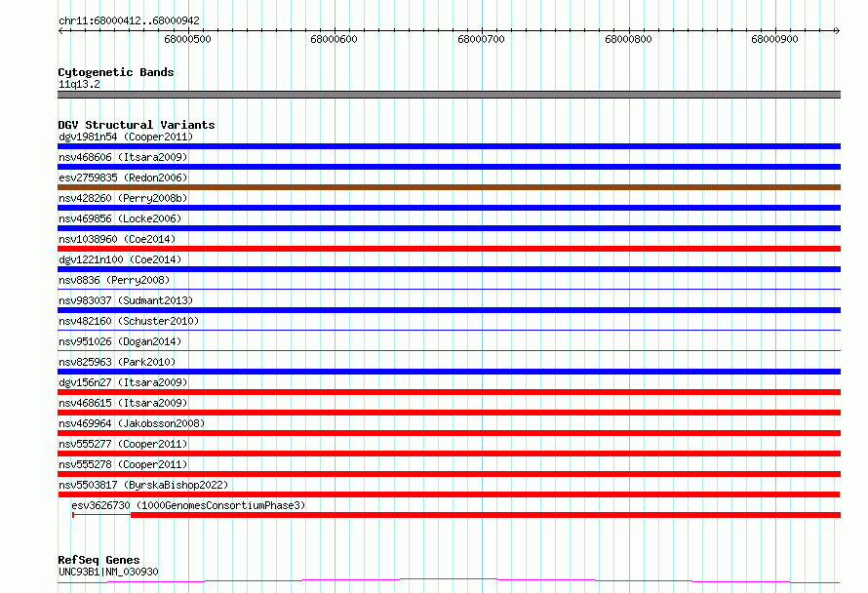
Task: Select esv3626730 (1000GenomesConsortiumPhase3) label
Action: coord(188,505)
